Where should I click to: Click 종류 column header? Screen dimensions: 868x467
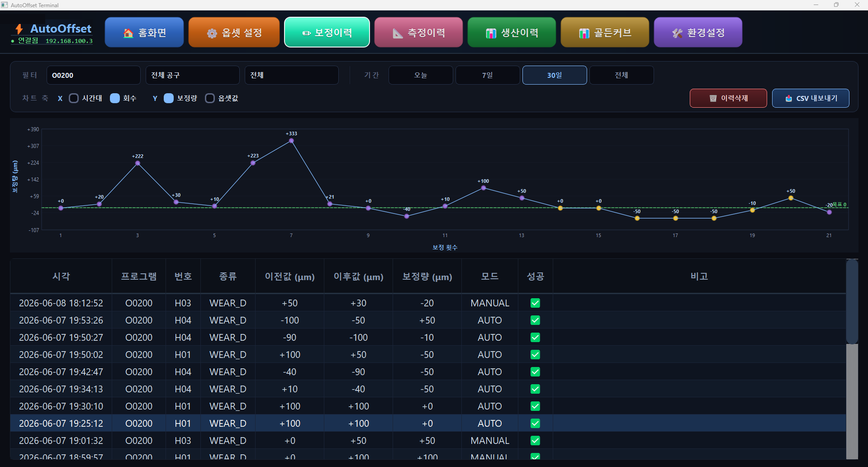tap(228, 276)
